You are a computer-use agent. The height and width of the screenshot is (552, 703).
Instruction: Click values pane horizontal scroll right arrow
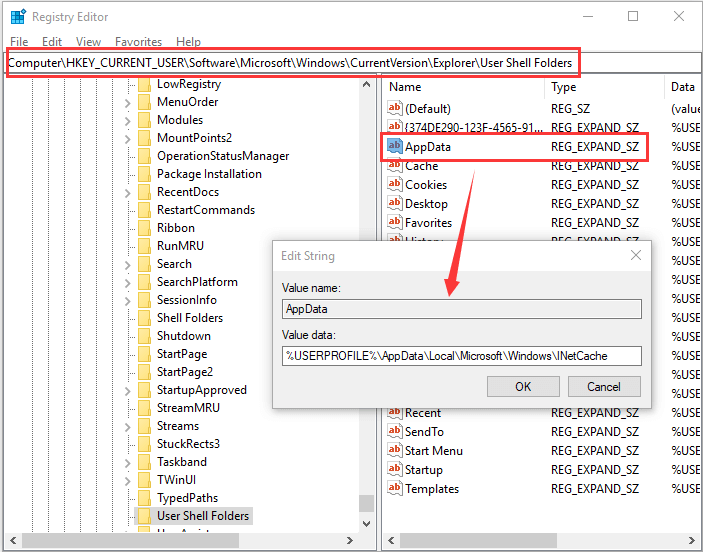692,540
